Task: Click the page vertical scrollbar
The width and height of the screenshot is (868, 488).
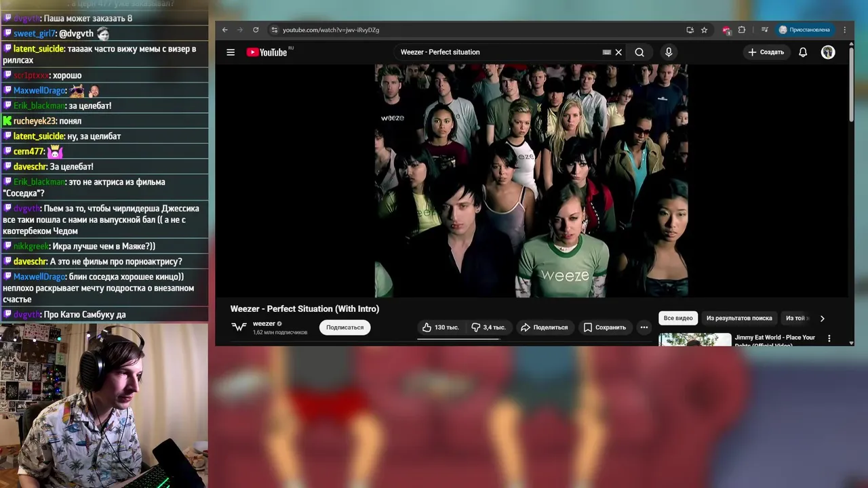Action: coord(851,85)
